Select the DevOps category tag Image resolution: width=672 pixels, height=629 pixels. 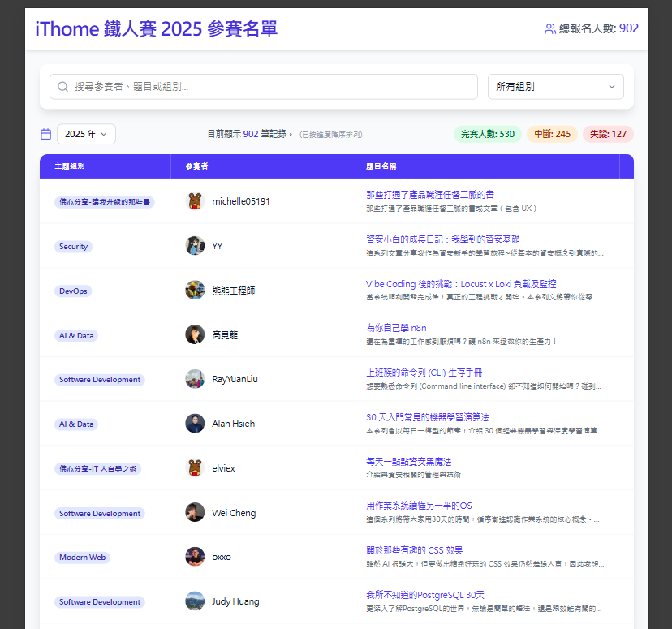74,291
